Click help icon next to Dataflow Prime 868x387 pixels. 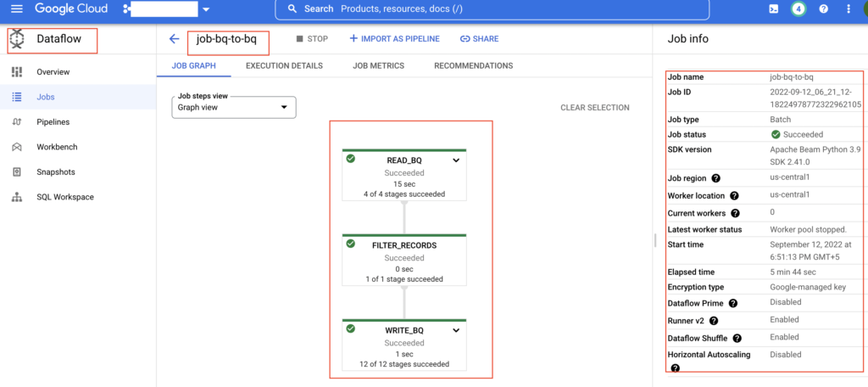[733, 303]
